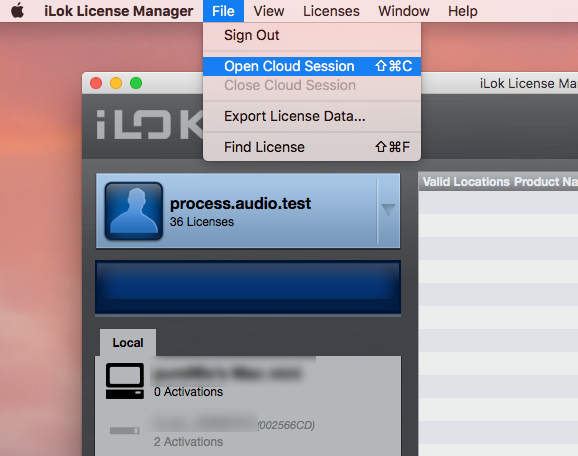Click the iLok logo in header
Image resolution: width=578 pixels, height=456 pixels.
click(149, 125)
